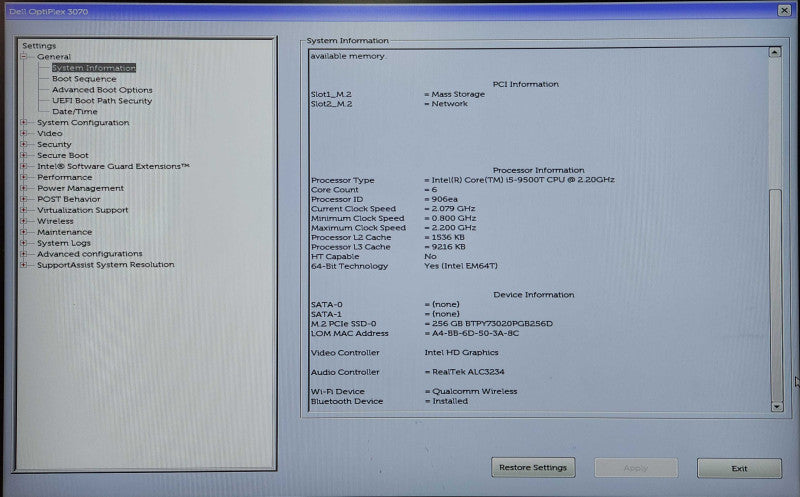This screenshot has height=497, width=800.
Task: Expand the Maintenance node
Action: 23,232
